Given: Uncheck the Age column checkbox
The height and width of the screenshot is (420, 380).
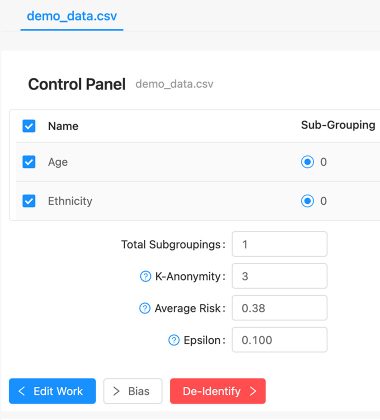Looking at the screenshot, I should (29, 162).
